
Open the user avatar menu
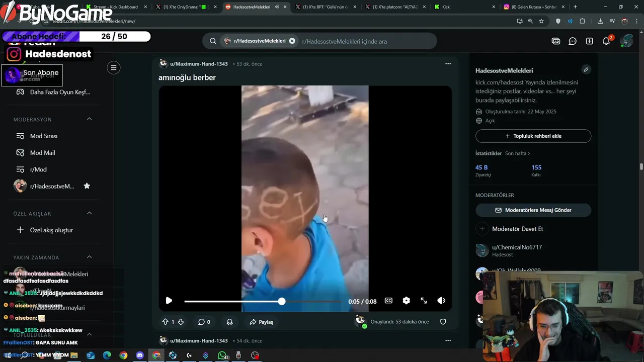click(x=627, y=41)
